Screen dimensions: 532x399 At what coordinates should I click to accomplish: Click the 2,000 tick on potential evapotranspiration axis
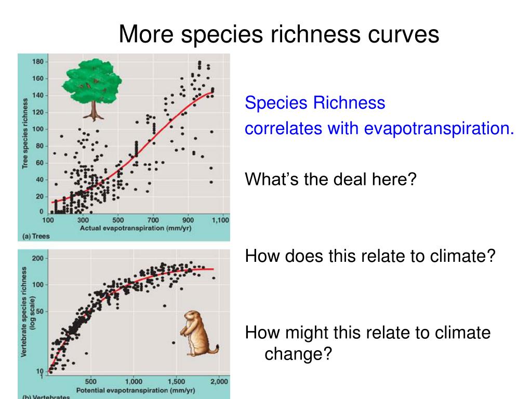coord(219,382)
